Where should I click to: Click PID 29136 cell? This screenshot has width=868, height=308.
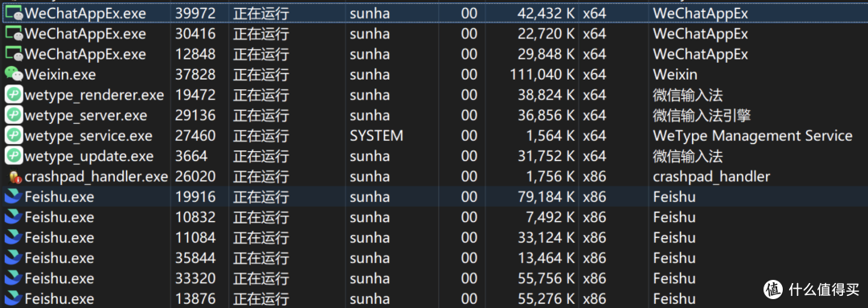coord(194,115)
